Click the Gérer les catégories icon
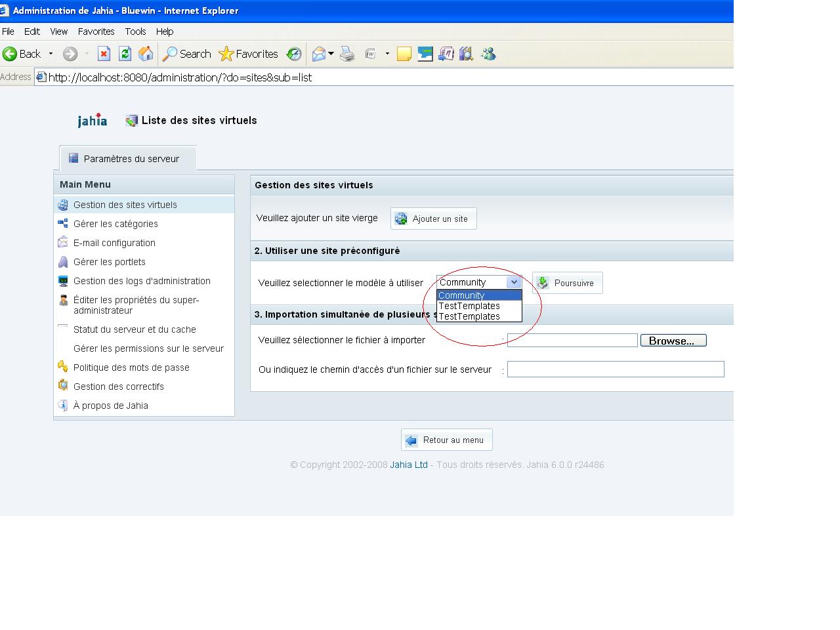840x630 pixels. [x=63, y=223]
